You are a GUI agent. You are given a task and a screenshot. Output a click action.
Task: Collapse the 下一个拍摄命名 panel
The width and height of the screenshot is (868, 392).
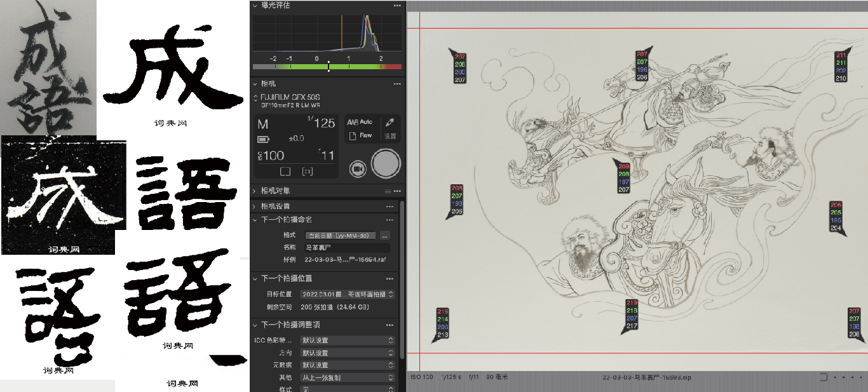point(255,220)
